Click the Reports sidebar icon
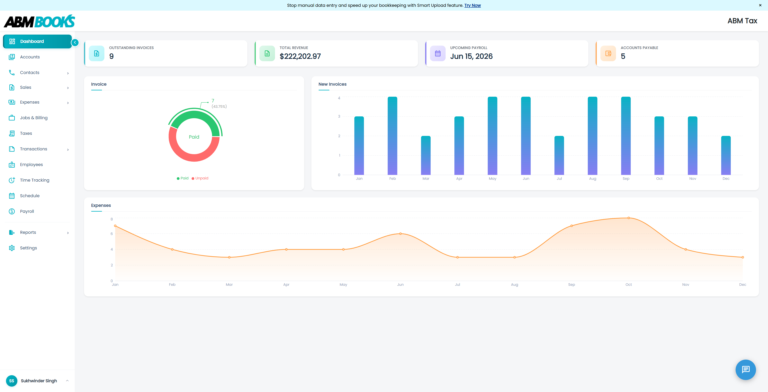This screenshot has width=768, height=392. tap(12, 232)
